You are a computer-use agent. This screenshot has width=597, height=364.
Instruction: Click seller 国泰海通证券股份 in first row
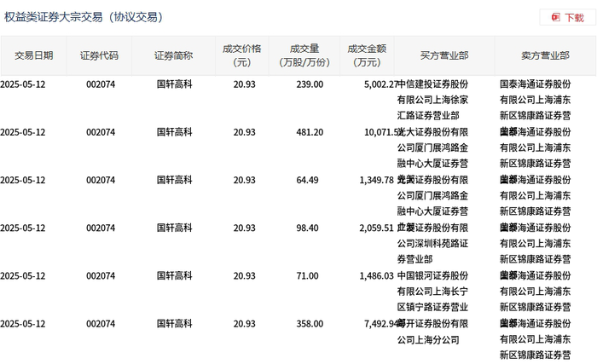[536, 84]
